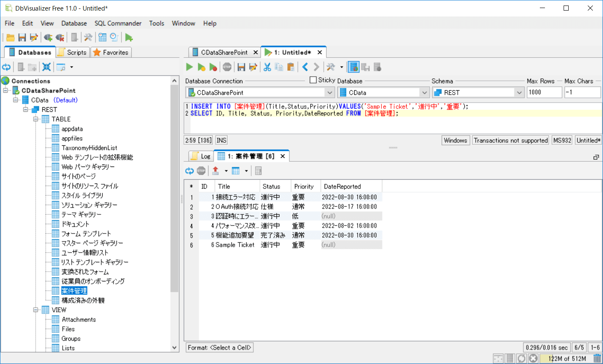This screenshot has height=364, width=603.
Task: Click the green Execute SQL play button
Action: 189,67
